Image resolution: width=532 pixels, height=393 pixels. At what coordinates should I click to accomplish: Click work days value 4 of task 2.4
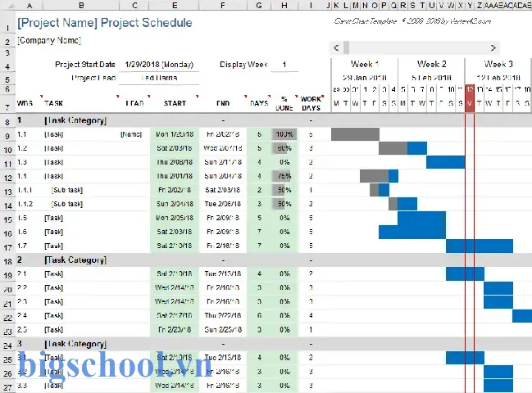click(311, 315)
